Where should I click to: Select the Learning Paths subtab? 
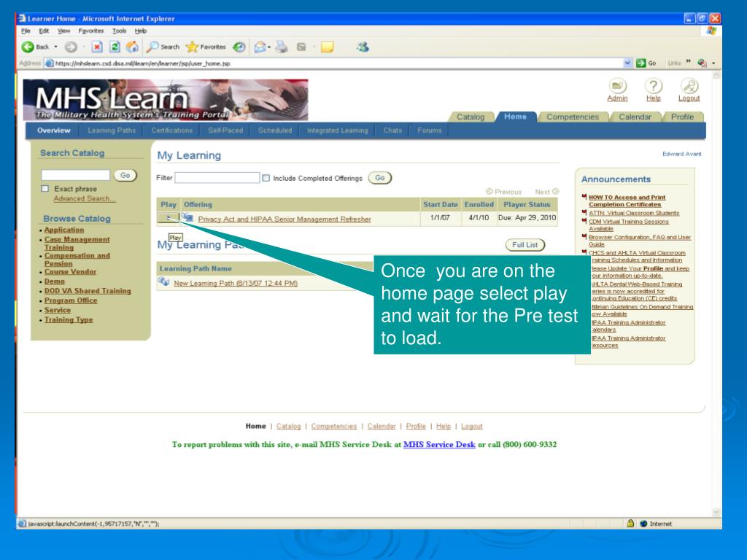[x=112, y=131]
